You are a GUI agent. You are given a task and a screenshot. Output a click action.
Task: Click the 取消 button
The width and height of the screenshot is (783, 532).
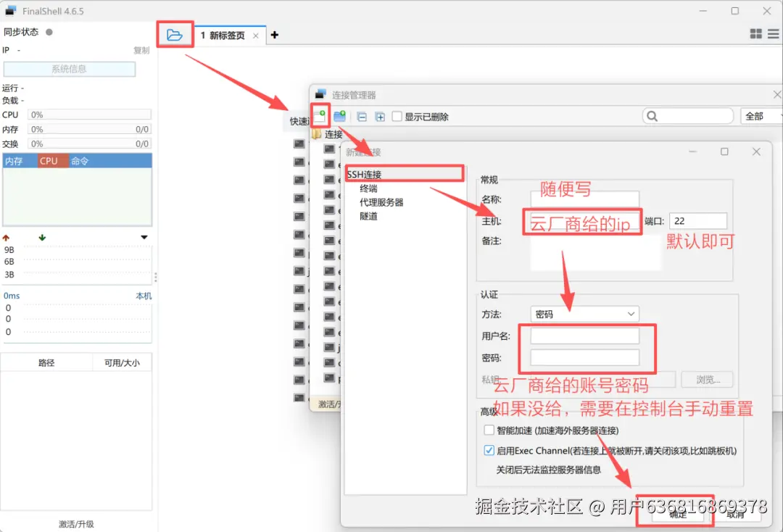coord(735,515)
